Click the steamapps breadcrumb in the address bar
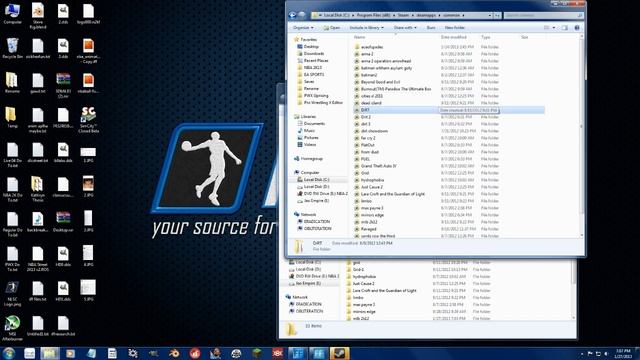This screenshot has width=640, height=360. pos(426,16)
